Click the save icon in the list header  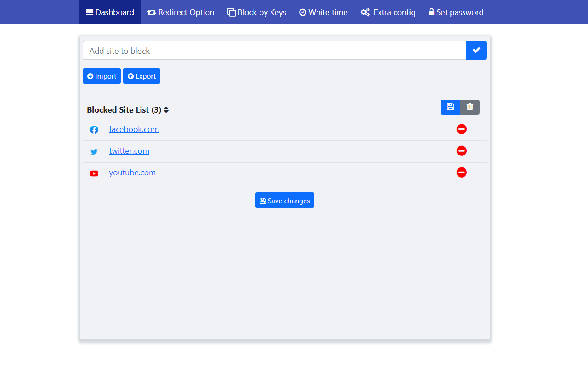pos(450,107)
